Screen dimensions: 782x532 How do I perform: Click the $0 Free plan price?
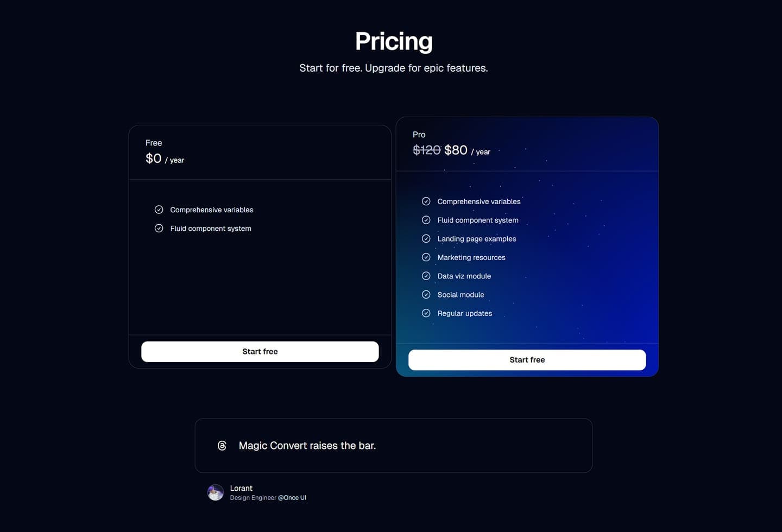point(154,159)
